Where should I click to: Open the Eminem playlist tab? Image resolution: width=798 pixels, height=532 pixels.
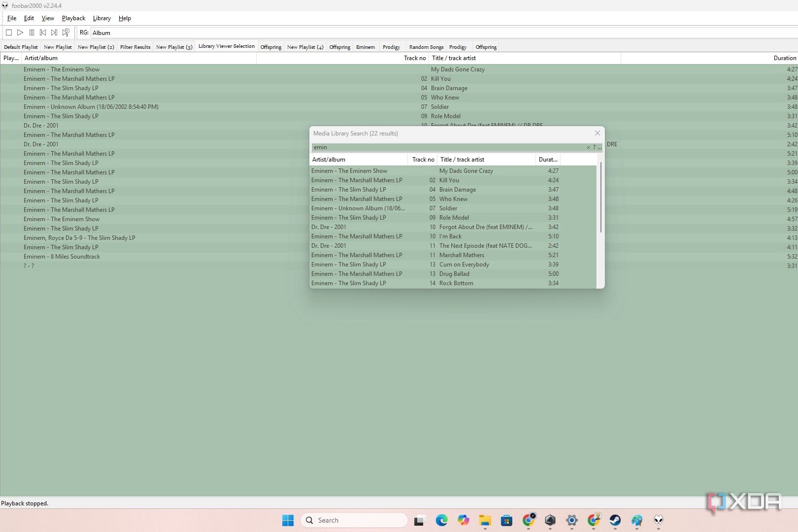tap(366, 47)
